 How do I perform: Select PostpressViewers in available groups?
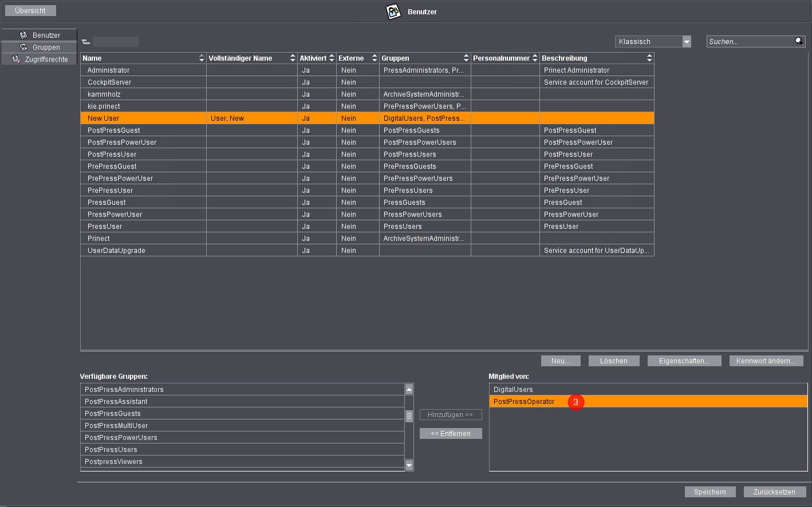click(242, 461)
